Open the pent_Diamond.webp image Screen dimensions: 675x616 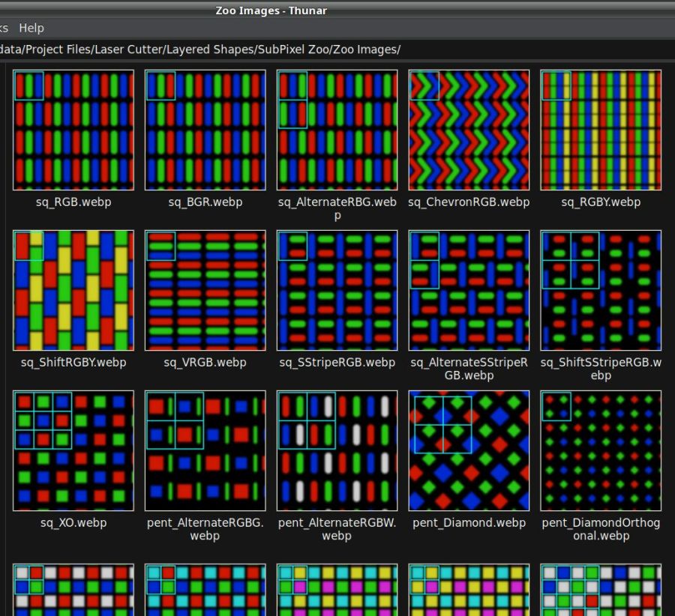[469, 450]
